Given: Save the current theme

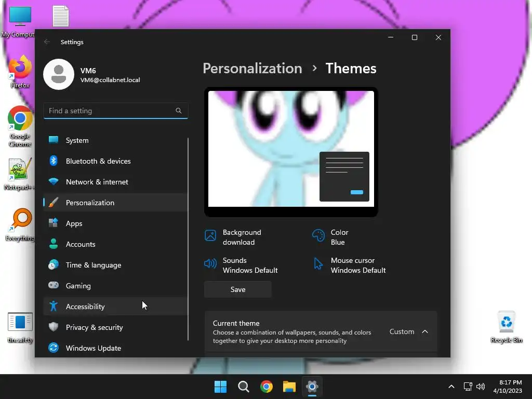Looking at the screenshot, I should point(238,289).
